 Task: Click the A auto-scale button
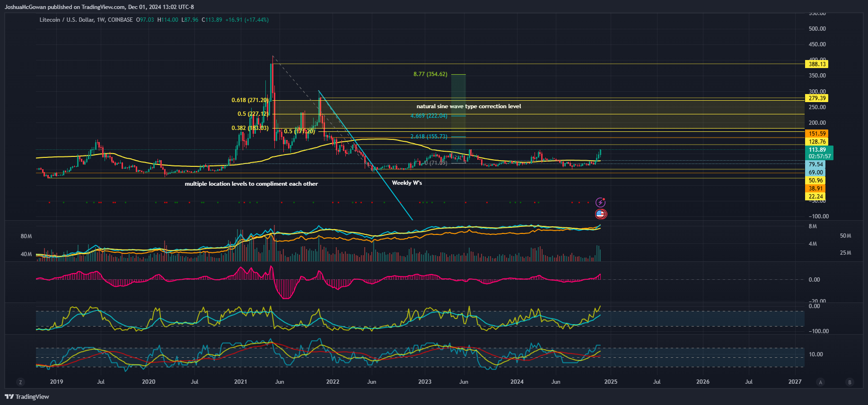click(x=821, y=382)
